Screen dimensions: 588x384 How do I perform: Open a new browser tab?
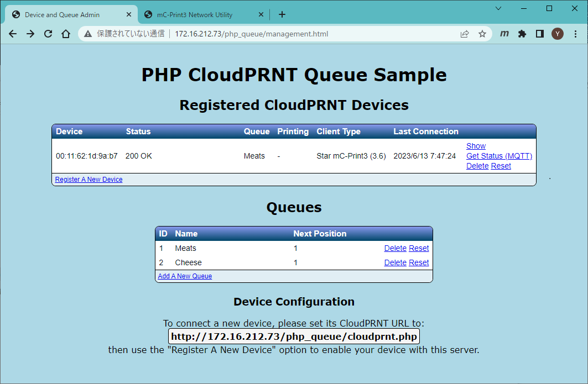(x=282, y=14)
